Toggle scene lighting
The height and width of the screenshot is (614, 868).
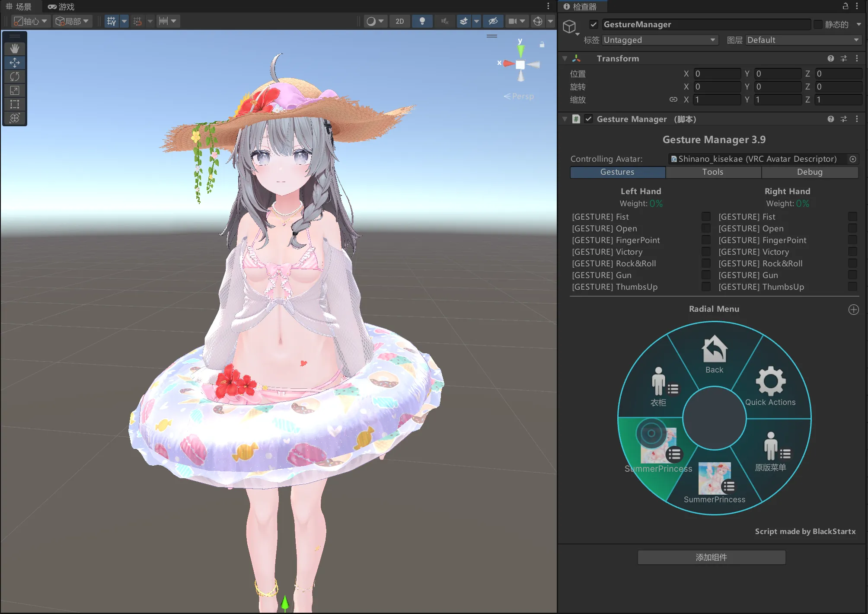[422, 21]
